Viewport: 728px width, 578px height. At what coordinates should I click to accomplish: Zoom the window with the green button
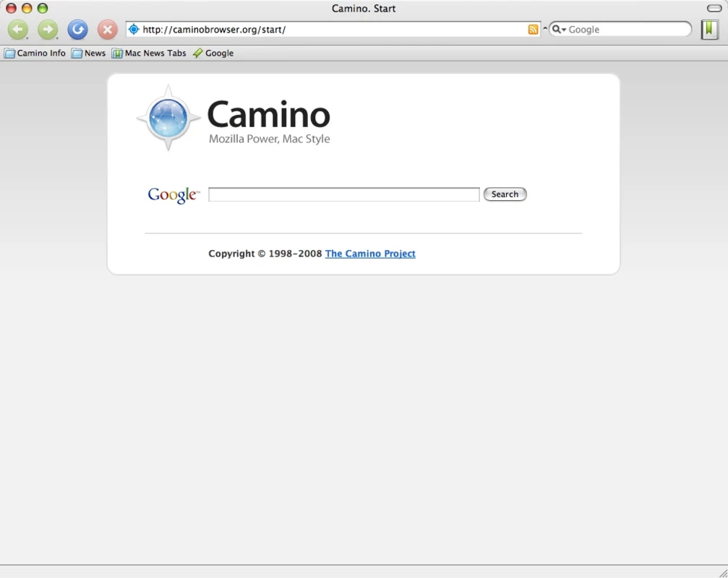pyautogui.click(x=43, y=9)
